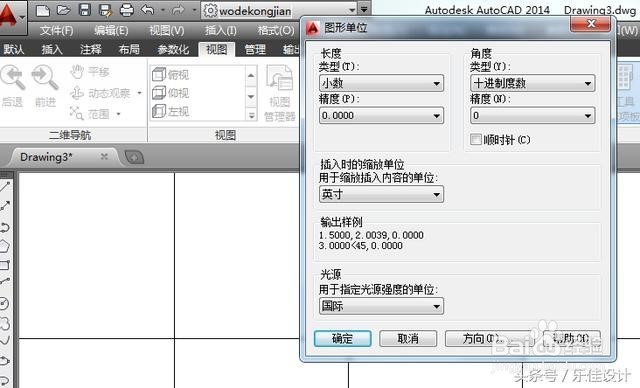Open the length 精度(P) dropdown showing 0.0000
640x388 pixels.
coord(381,116)
